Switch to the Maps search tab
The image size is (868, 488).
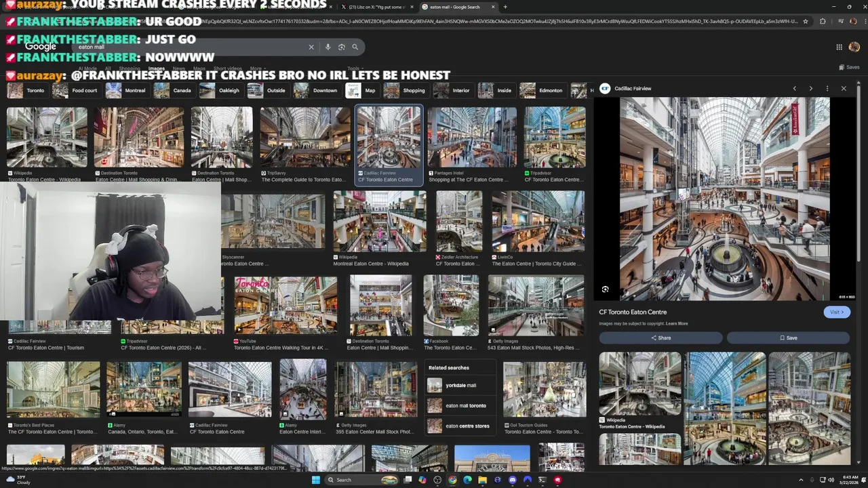[x=199, y=68]
